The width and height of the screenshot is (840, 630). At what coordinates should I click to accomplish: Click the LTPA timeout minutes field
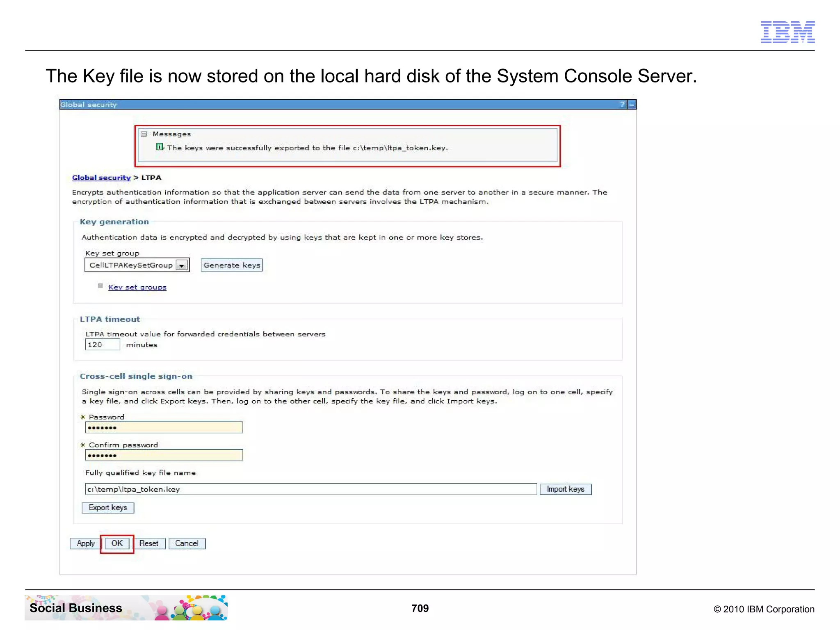(103, 345)
